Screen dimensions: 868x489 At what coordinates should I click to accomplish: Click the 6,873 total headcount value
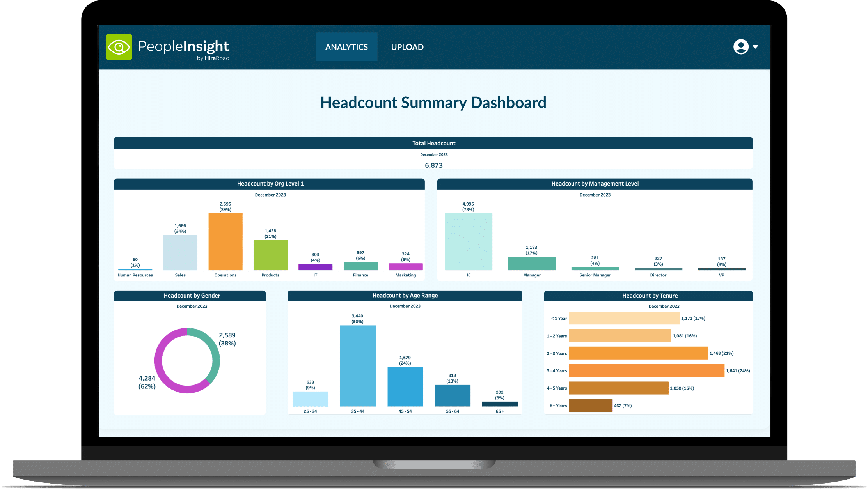coord(433,165)
